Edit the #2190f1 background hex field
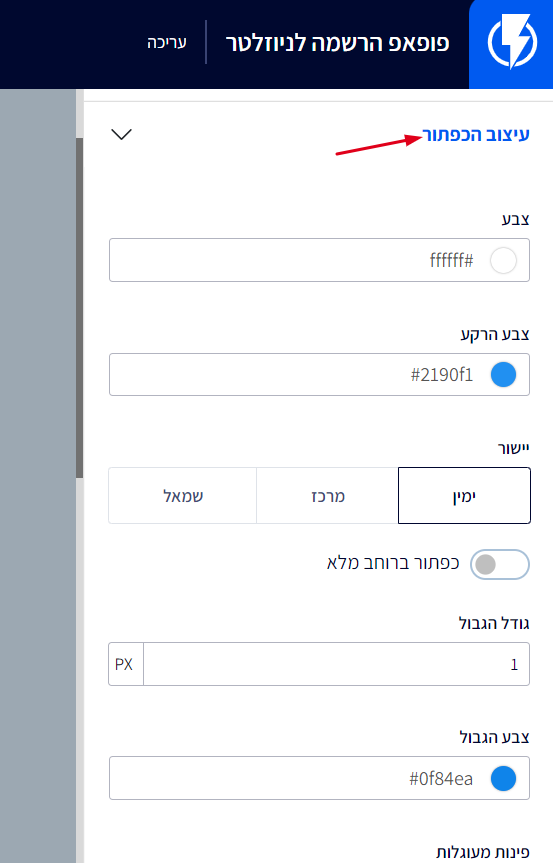The height and width of the screenshot is (863, 553). tap(319, 374)
